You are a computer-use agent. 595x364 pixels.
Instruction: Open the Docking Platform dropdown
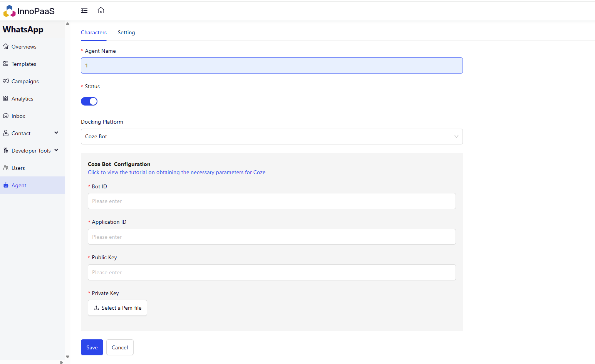272,136
